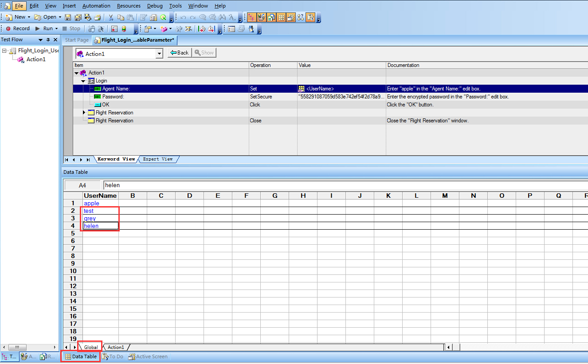Image resolution: width=588 pixels, height=364 pixels.
Task: Toggle the pin on the Test Flow panel
Action: (x=48, y=40)
